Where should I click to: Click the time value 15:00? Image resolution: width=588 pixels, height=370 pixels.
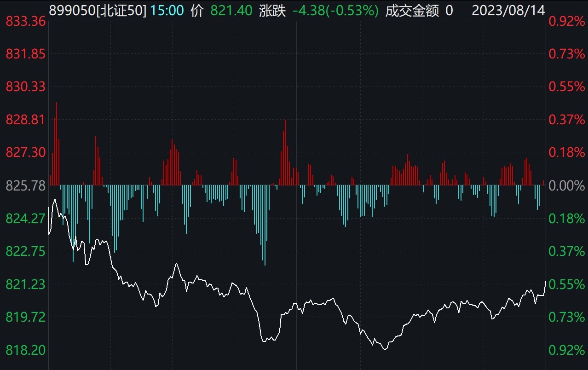tap(168, 11)
